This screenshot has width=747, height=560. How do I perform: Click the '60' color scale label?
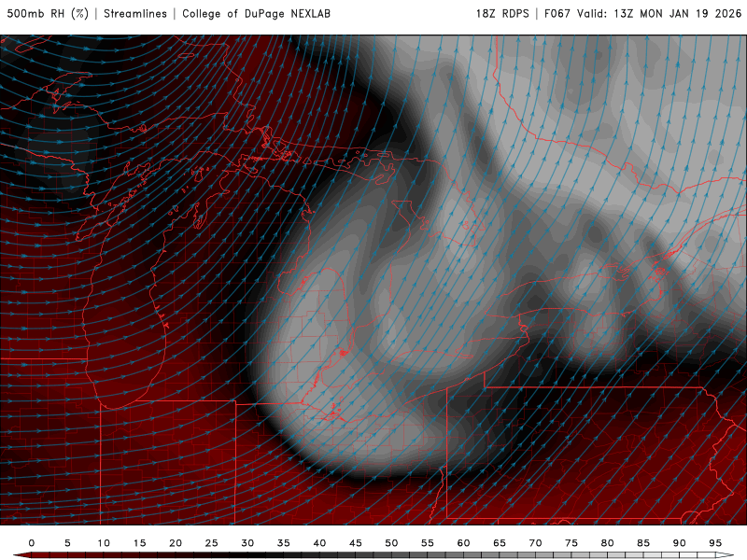[x=463, y=543]
